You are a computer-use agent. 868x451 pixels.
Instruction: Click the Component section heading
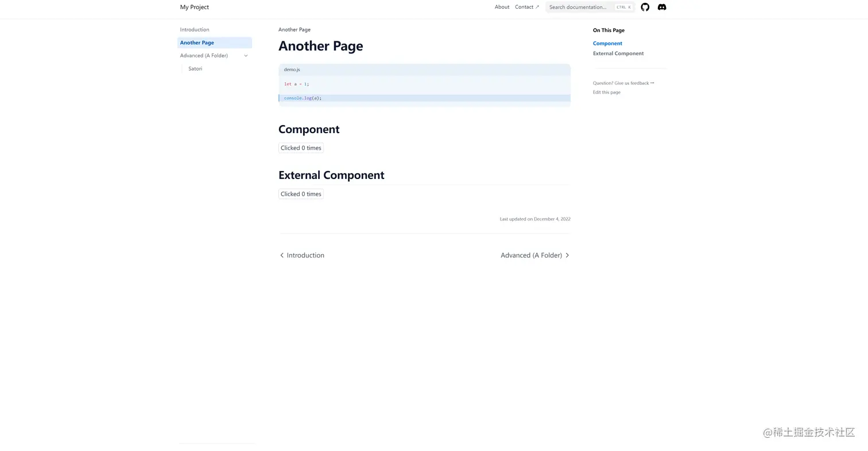click(309, 129)
